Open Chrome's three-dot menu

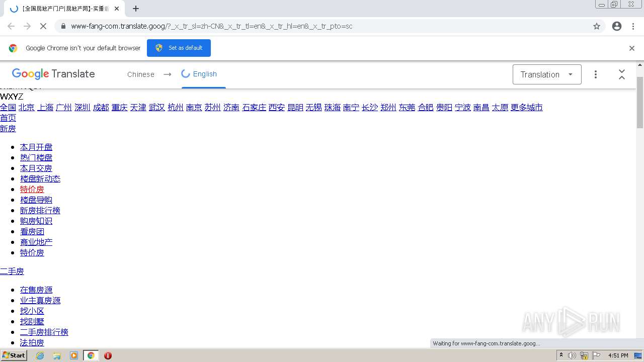633,26
